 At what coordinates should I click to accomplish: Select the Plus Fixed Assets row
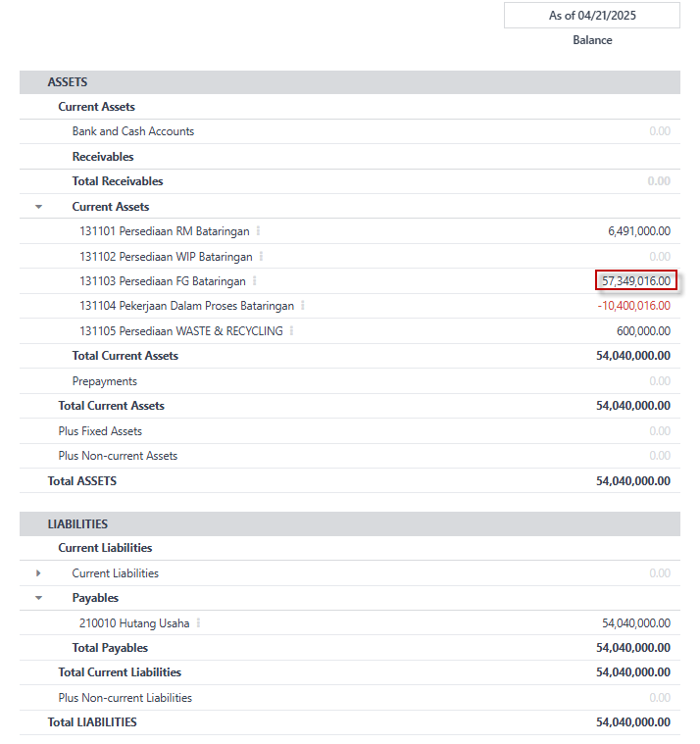click(100, 431)
